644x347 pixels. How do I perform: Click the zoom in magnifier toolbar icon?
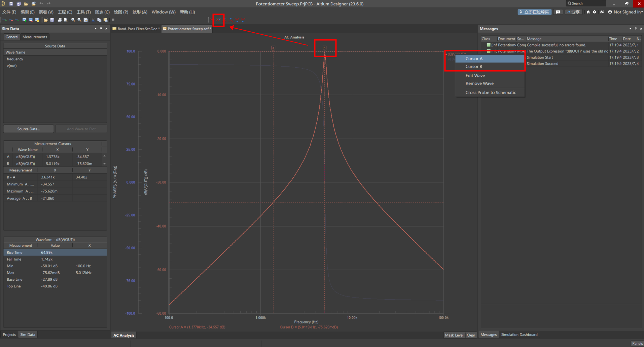pyautogui.click(x=73, y=20)
